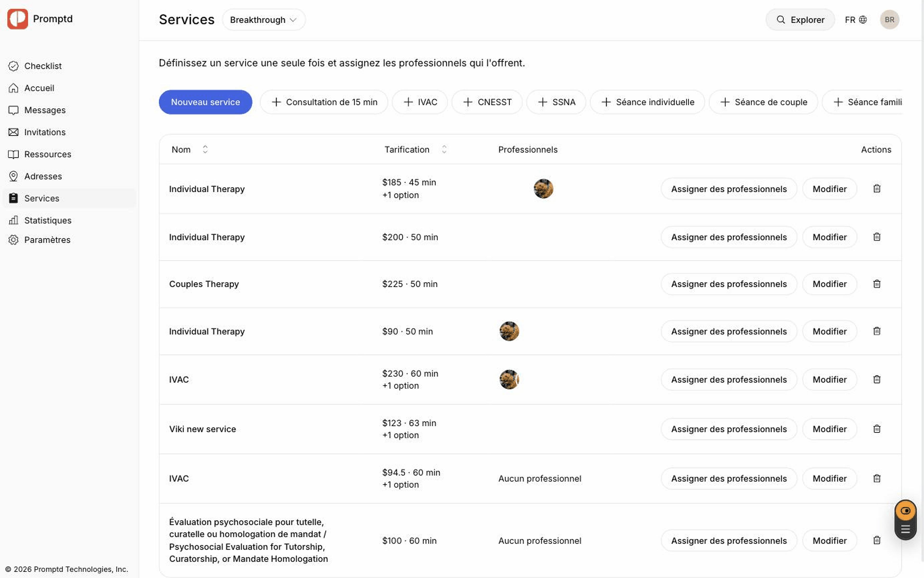Click the $225 · 50 min pricing cell
Viewport: 924px width, 578px height.
(410, 284)
